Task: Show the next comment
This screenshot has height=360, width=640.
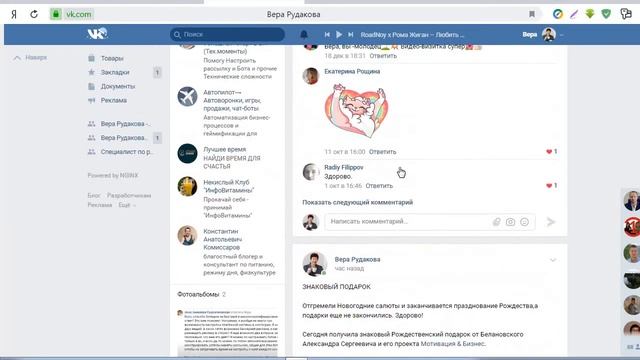Action: click(358, 202)
